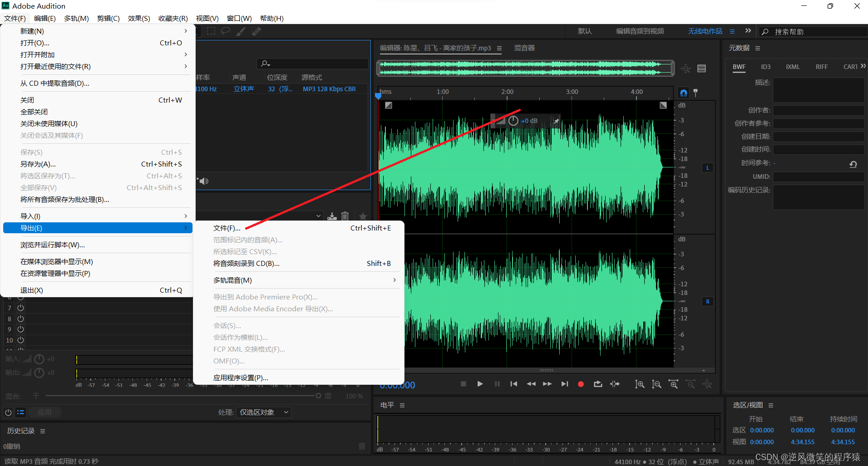Switch to the 混音器 tab
This screenshot has width=868, height=466.
click(x=524, y=48)
